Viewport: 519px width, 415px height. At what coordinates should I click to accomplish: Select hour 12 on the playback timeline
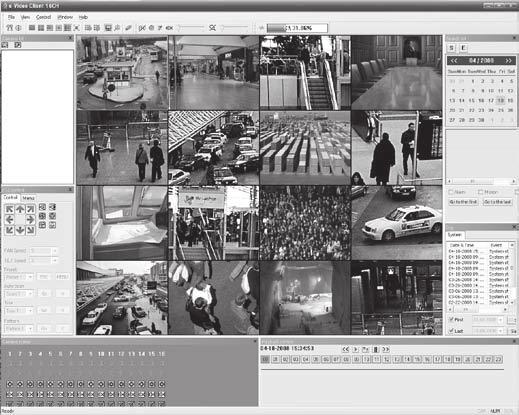(387, 359)
